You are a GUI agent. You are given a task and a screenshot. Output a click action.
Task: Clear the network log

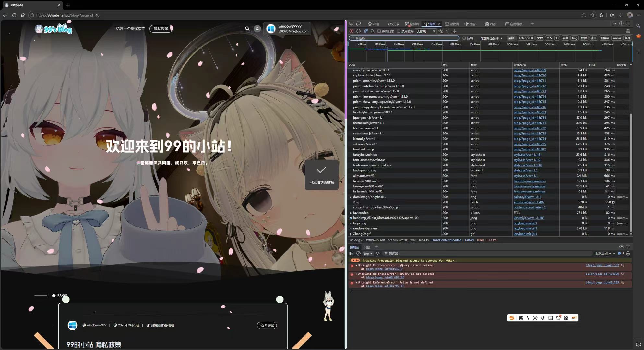[358, 31]
